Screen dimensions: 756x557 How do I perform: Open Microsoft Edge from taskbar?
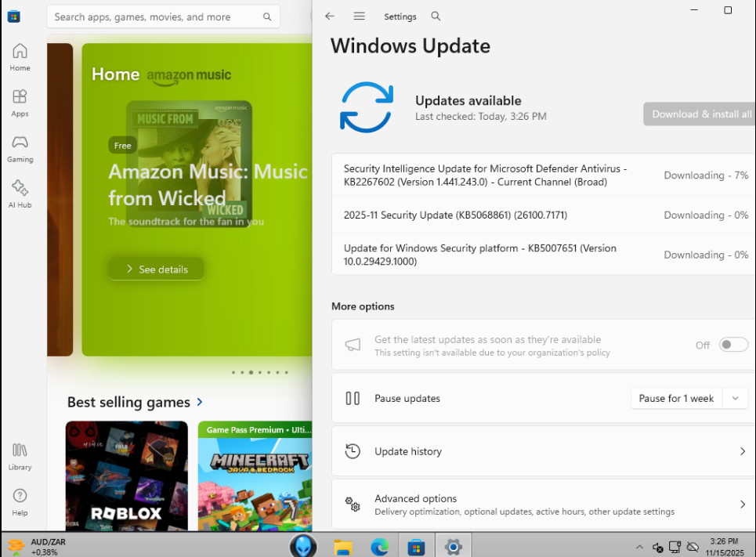[379, 547]
